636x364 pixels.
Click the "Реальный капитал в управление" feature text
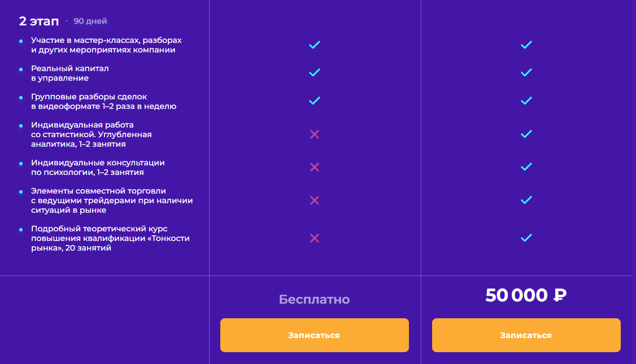tap(70, 73)
